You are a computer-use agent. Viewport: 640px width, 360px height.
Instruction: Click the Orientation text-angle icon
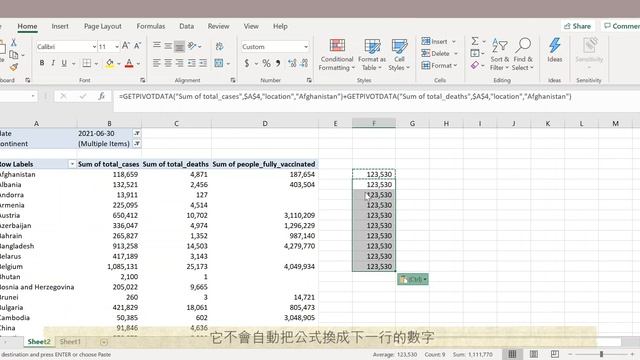[192, 46]
